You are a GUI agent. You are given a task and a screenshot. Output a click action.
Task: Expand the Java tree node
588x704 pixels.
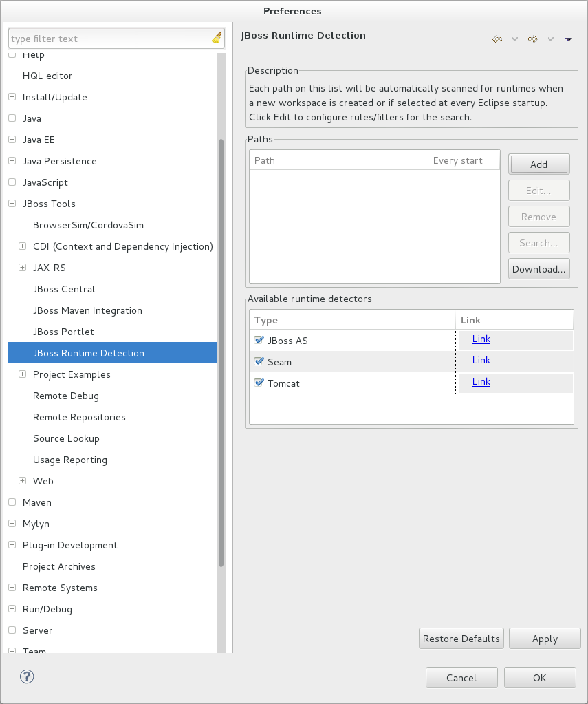12,118
